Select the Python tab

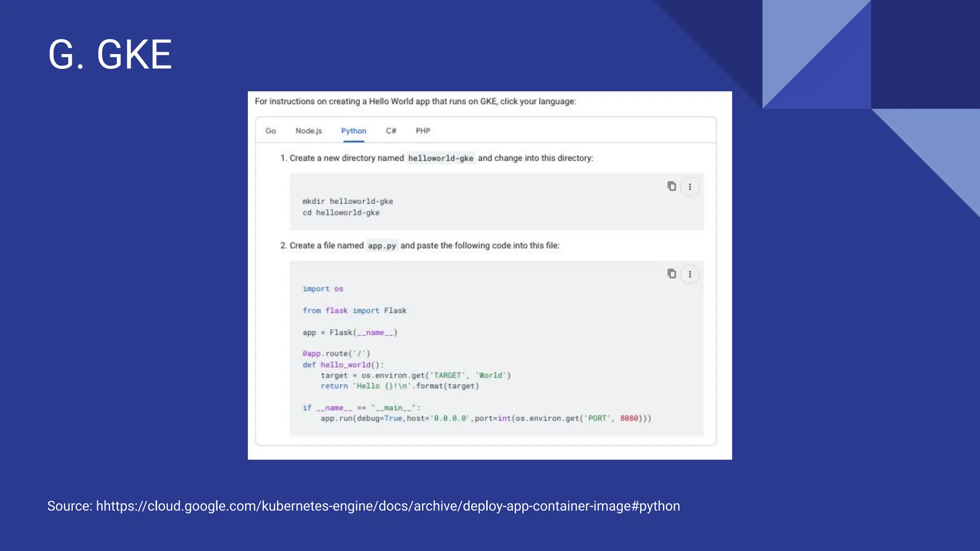(x=354, y=131)
